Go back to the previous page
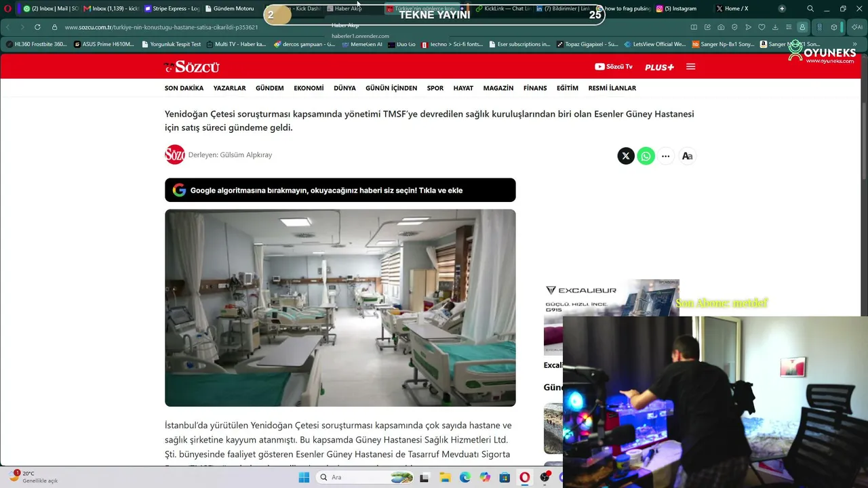The image size is (868, 488). [x=7, y=27]
